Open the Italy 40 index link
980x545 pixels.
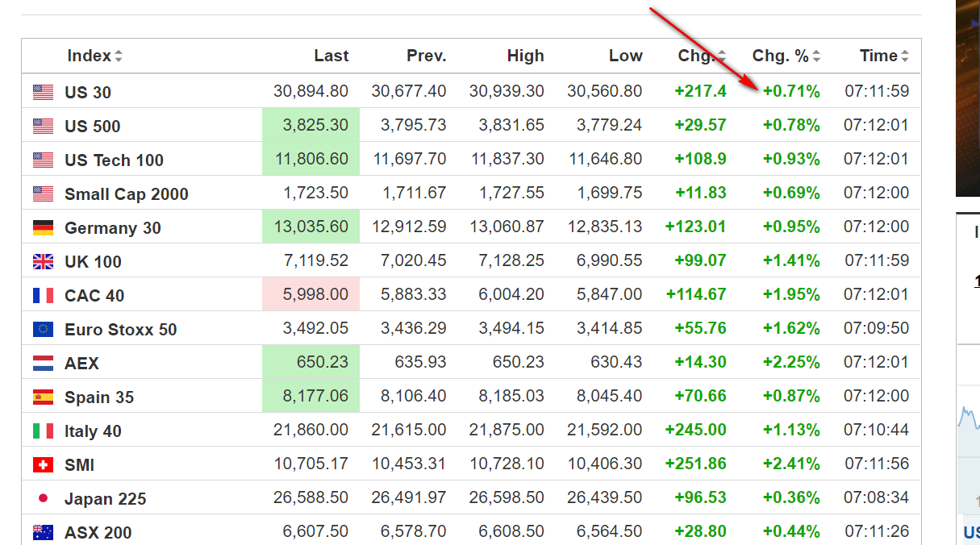point(93,431)
